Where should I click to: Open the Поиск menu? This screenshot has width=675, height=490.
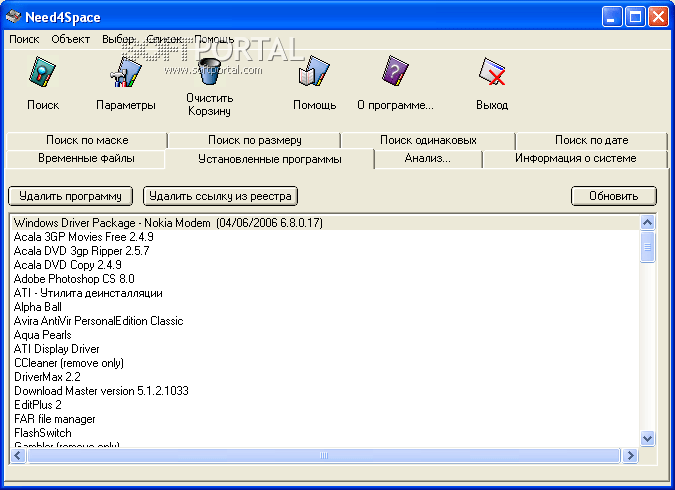pos(24,39)
